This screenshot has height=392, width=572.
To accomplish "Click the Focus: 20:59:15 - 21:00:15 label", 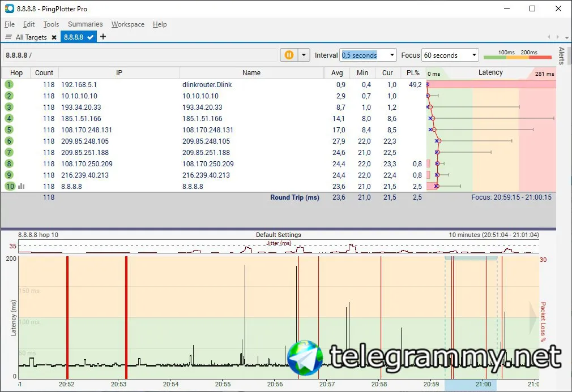I will 511,197.
